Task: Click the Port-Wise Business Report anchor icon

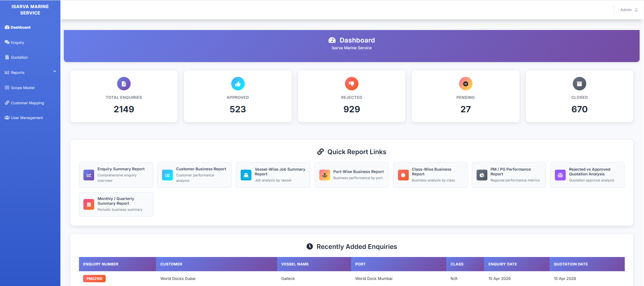Action: coord(325,175)
